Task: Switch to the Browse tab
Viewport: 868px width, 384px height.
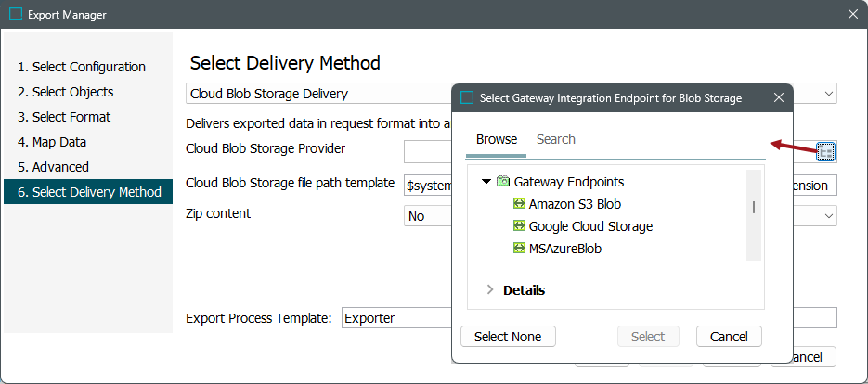Action: pyautogui.click(x=497, y=139)
